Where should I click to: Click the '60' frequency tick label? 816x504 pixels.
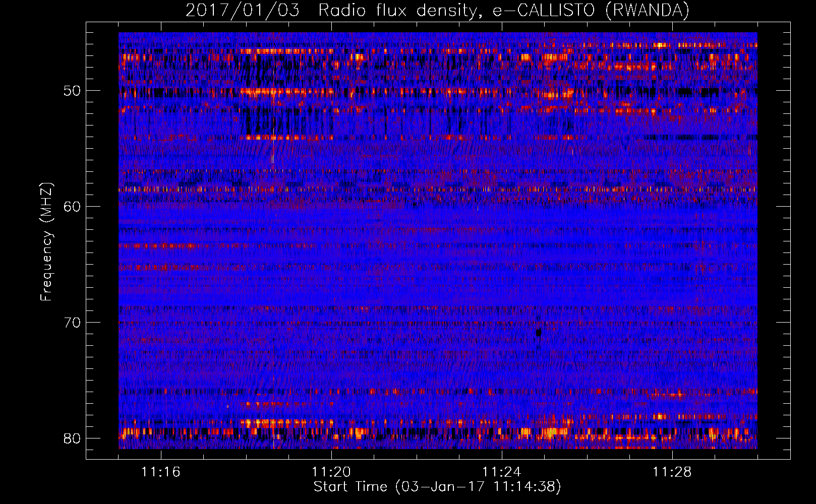coord(72,207)
